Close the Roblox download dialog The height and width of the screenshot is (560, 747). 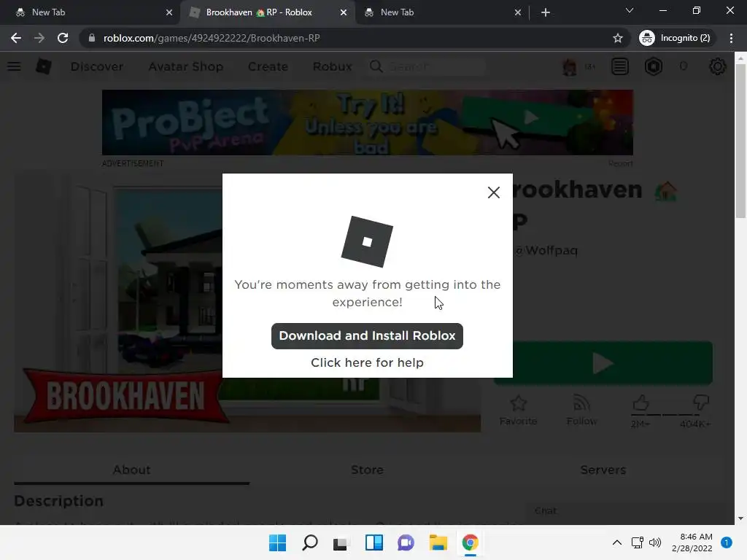pyautogui.click(x=494, y=192)
